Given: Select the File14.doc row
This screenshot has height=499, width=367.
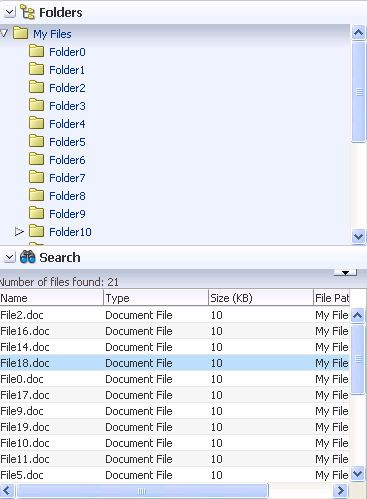Looking at the screenshot, I should point(175,347).
